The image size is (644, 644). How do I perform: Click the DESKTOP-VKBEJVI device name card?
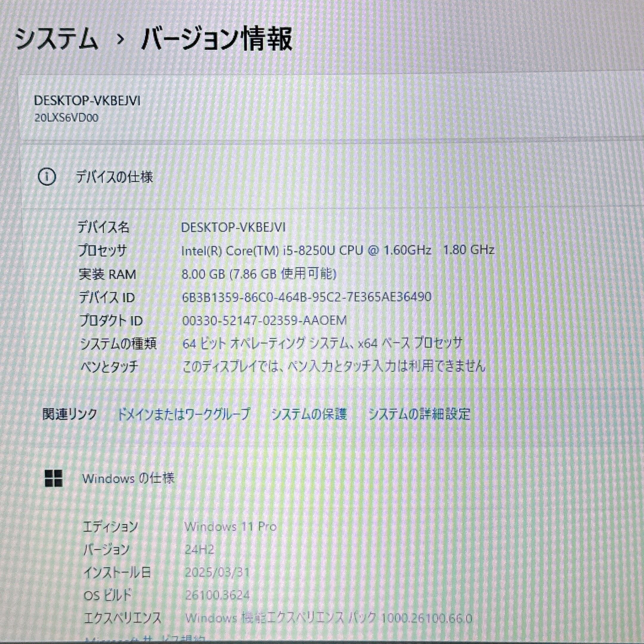[330, 108]
